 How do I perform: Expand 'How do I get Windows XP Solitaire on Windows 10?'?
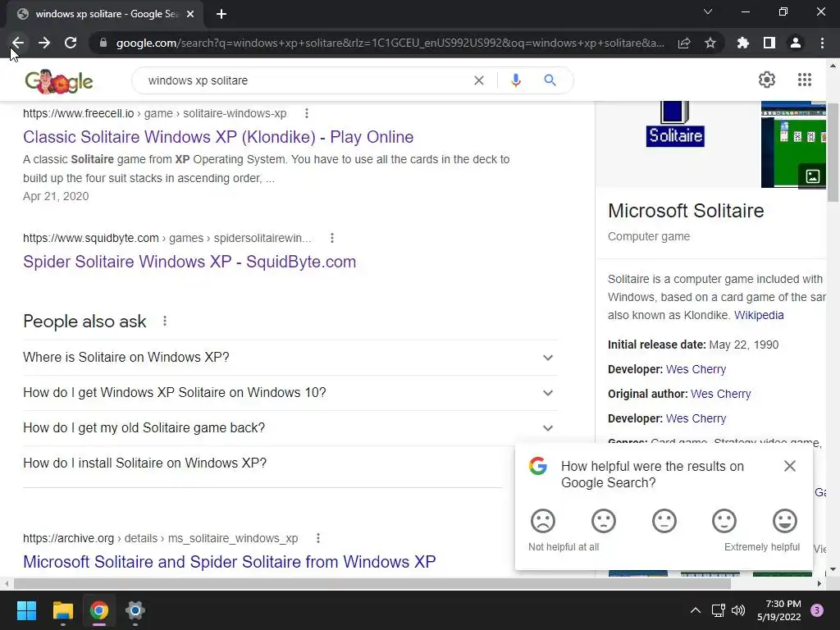(290, 393)
